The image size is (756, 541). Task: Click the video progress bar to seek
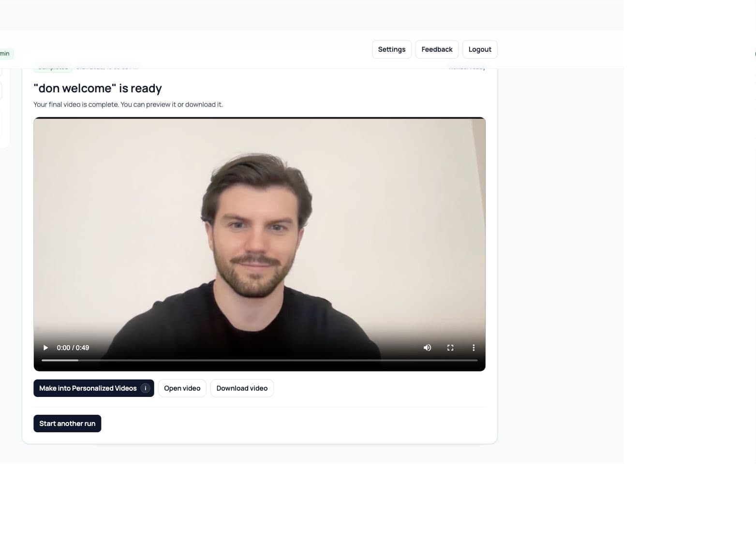point(260,360)
